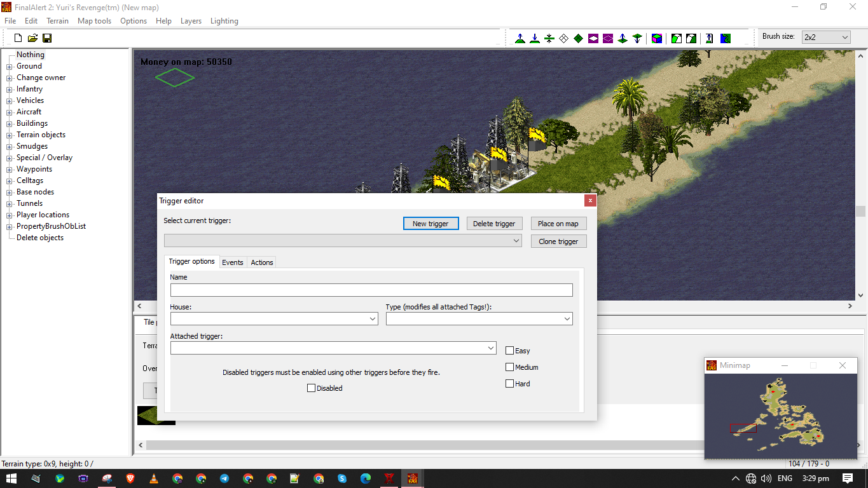Click the blue arrow cliff icon in toolbar
The height and width of the screenshot is (488, 868).
710,38
